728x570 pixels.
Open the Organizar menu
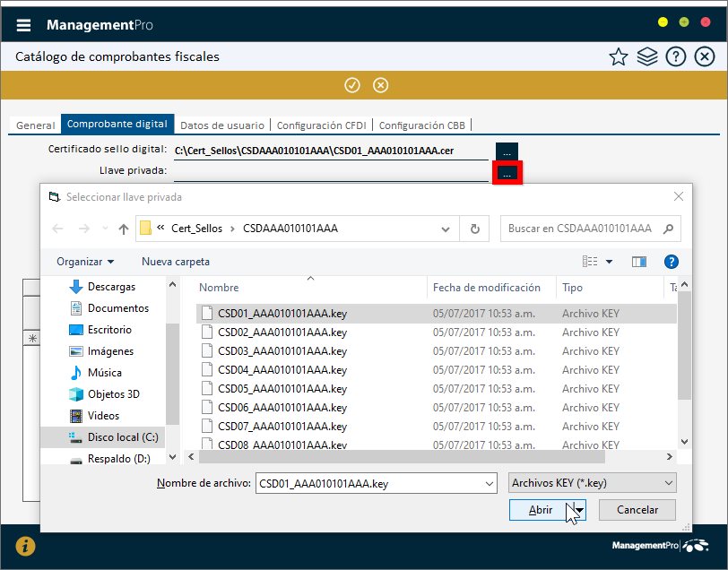coord(85,262)
